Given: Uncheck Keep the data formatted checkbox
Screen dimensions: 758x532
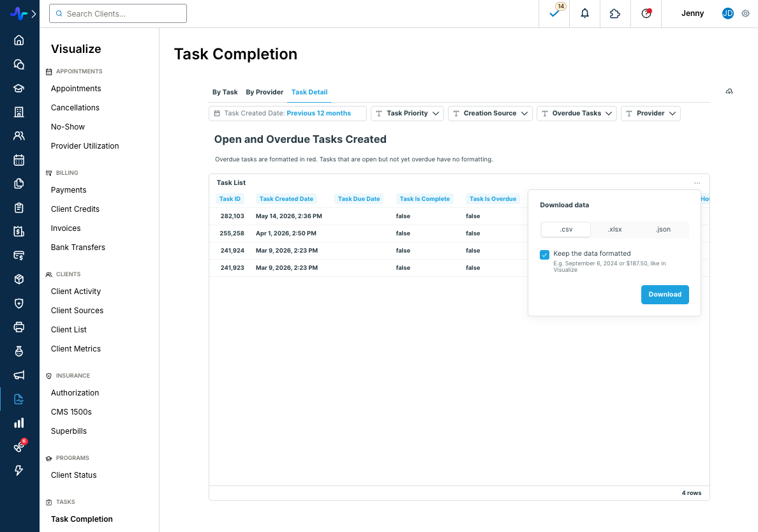Looking at the screenshot, I should pos(544,255).
